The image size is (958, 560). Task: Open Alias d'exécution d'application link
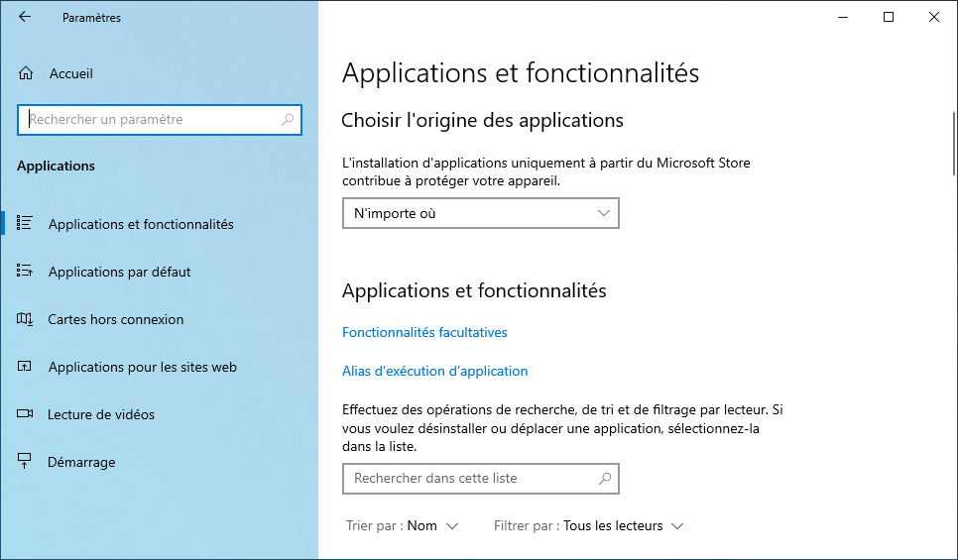coord(435,372)
